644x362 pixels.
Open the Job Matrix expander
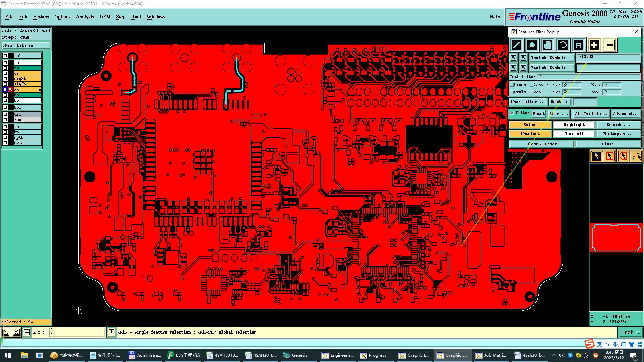click(26, 46)
